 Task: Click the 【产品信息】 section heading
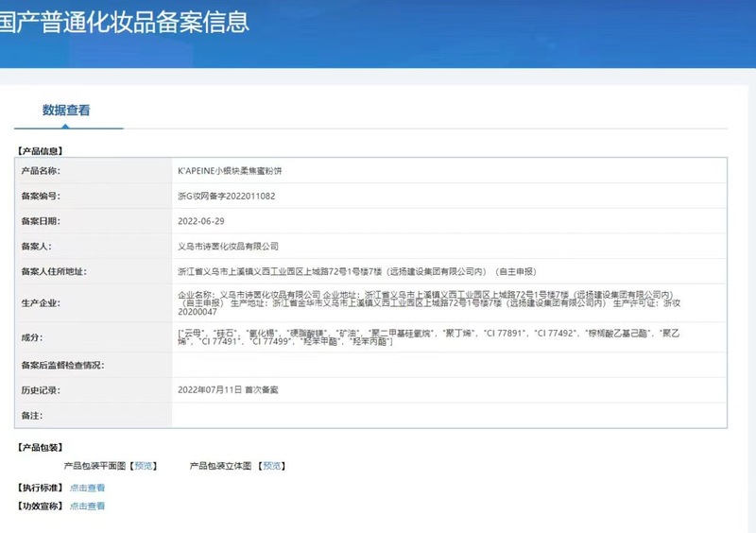coord(40,151)
